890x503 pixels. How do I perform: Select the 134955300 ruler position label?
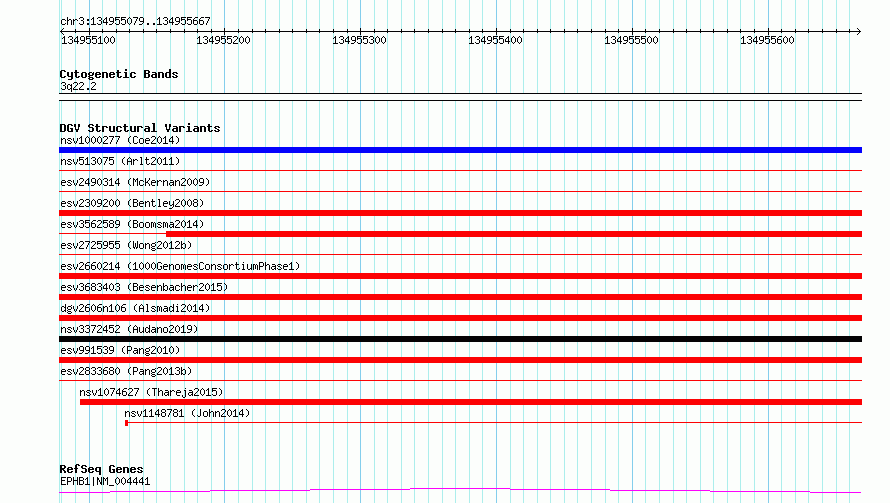pos(359,40)
